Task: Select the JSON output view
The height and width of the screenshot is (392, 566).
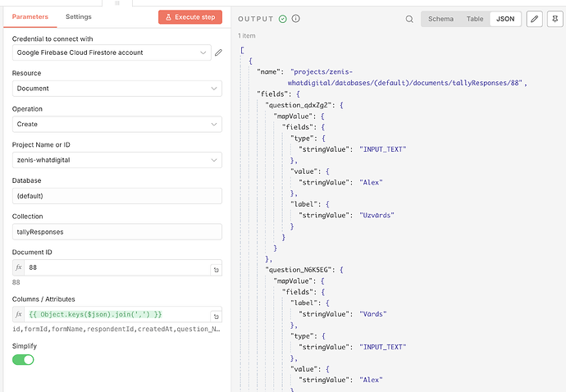Action: [505, 19]
